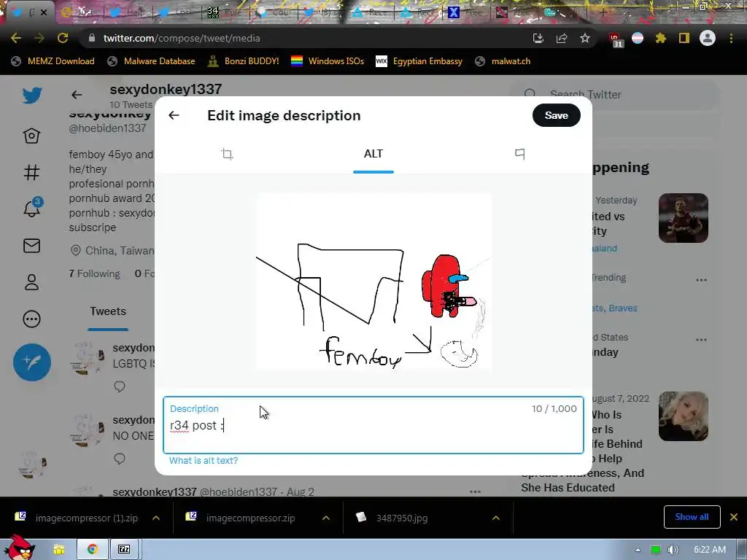Screen dimensions: 747x560
Task: Open the More circle icon in sidebar
Action: pos(32,319)
